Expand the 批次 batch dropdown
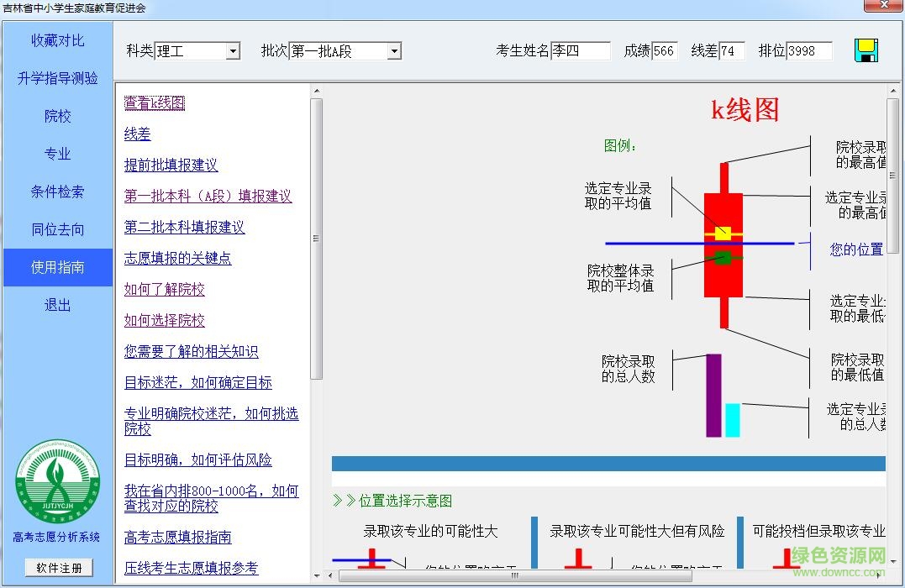The height and width of the screenshot is (588, 905). point(394,50)
